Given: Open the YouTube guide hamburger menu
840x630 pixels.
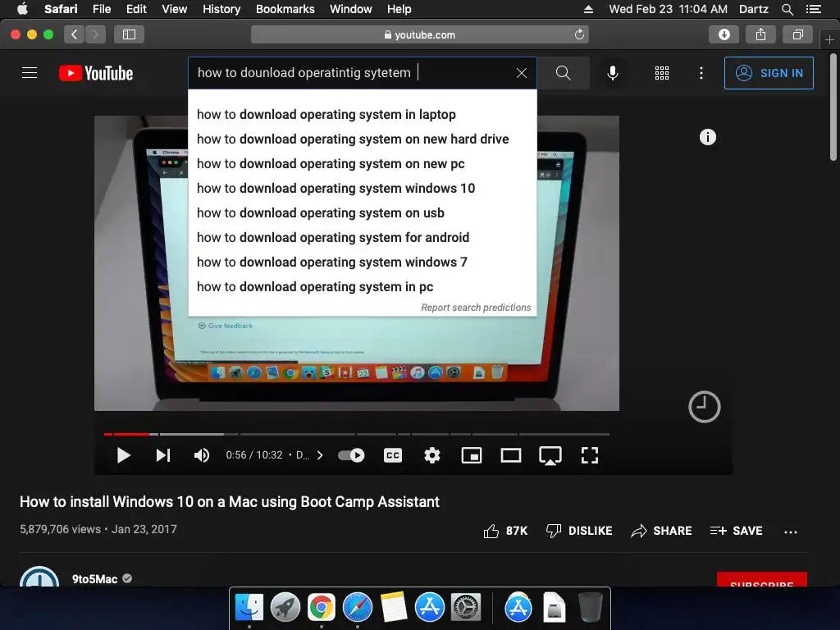Looking at the screenshot, I should point(30,72).
